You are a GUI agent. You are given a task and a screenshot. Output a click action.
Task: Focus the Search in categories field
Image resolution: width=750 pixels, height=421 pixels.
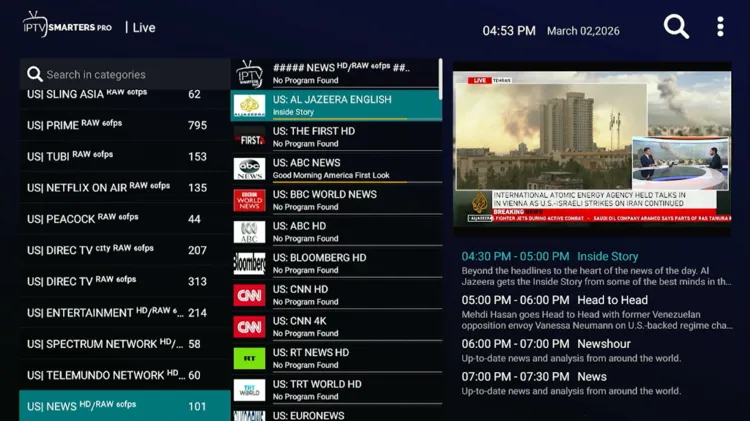click(x=125, y=74)
